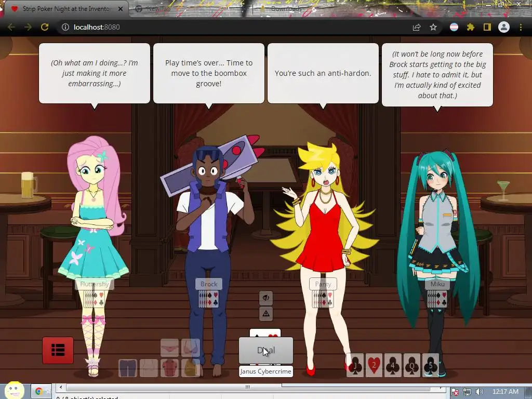Click Panty's face-down cards
This screenshot has width=532, height=399.
pyautogui.click(x=323, y=299)
